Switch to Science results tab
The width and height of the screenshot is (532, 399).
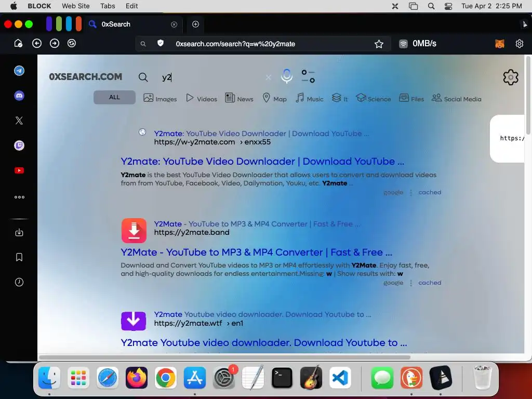click(374, 98)
